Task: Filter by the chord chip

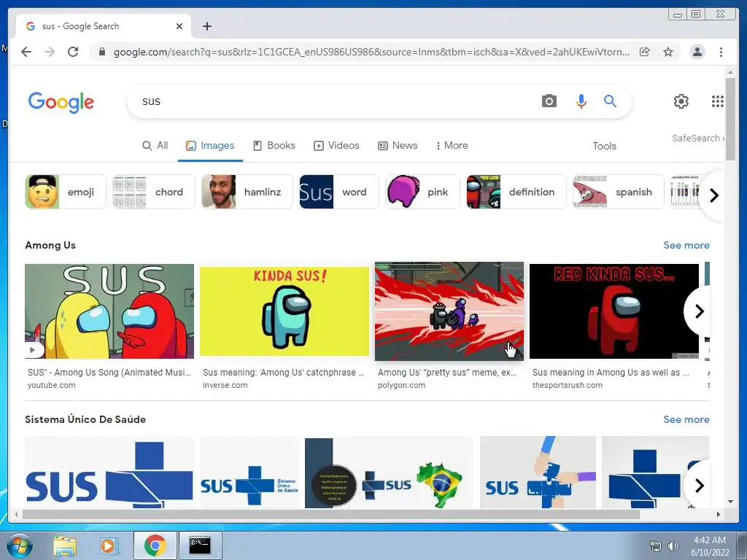Action: (x=153, y=192)
